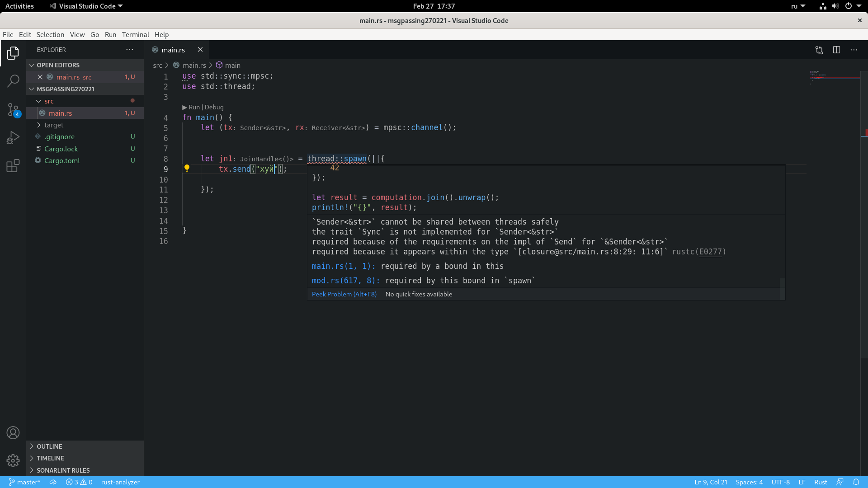Click the lightbulb code action icon
The image size is (868, 488).
187,169
